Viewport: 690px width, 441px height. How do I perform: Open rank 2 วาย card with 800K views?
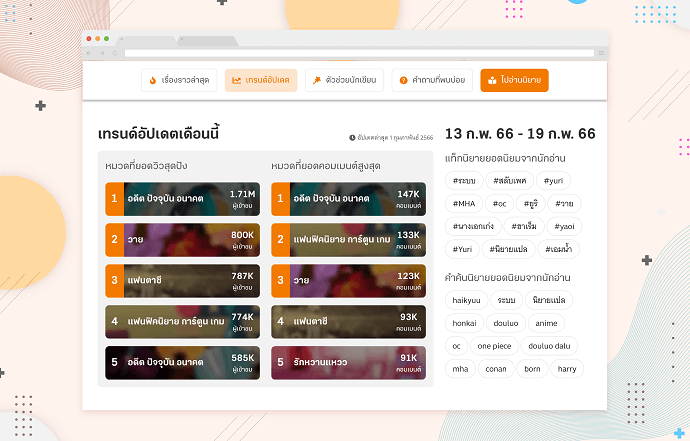coord(183,239)
